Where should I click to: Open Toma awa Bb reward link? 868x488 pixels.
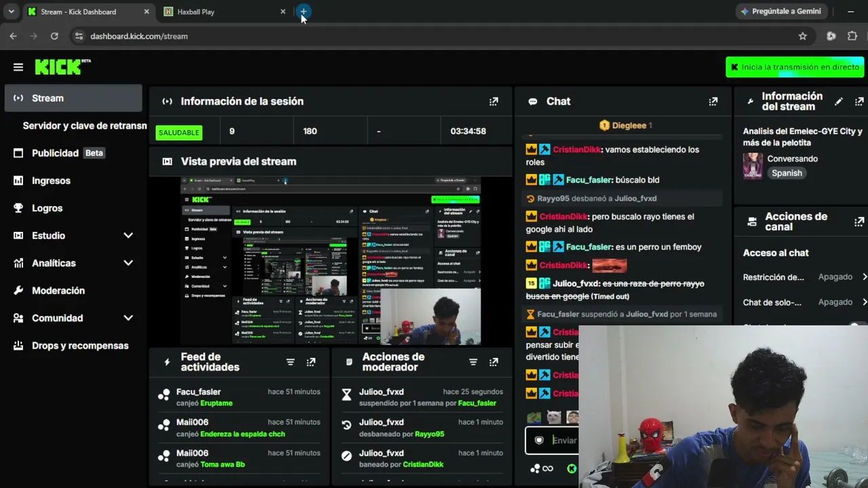click(x=222, y=464)
